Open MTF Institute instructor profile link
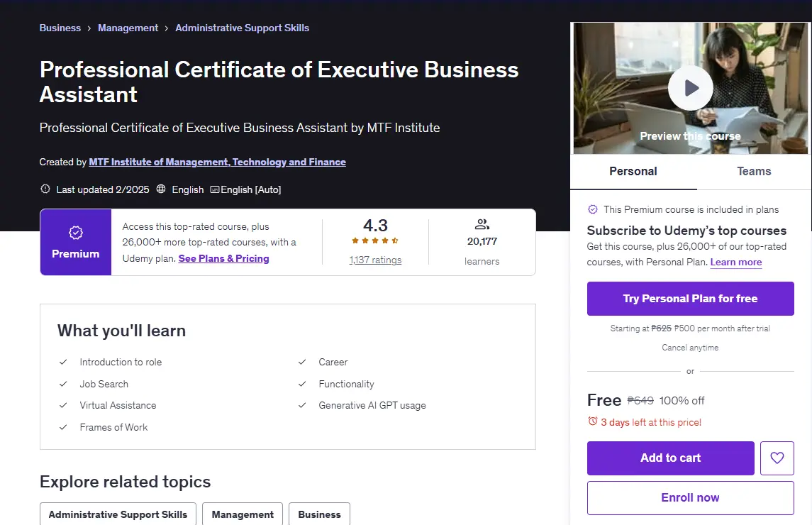The image size is (812, 525). [x=217, y=162]
